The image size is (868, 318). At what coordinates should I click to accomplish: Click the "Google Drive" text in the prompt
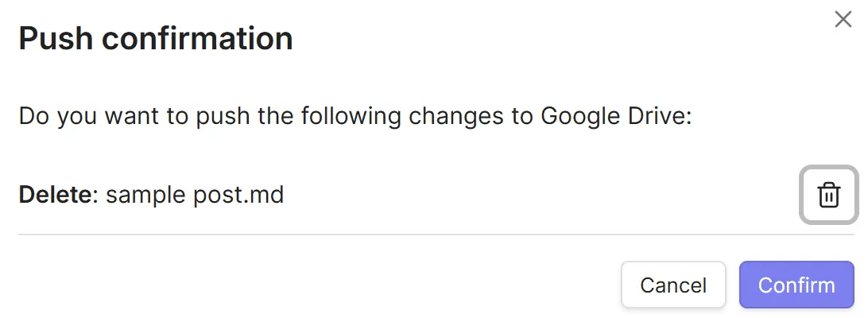[x=616, y=116]
